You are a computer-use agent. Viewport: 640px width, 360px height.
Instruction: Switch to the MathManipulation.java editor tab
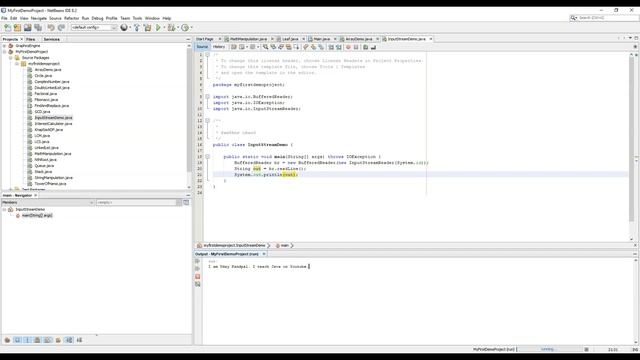248,39
